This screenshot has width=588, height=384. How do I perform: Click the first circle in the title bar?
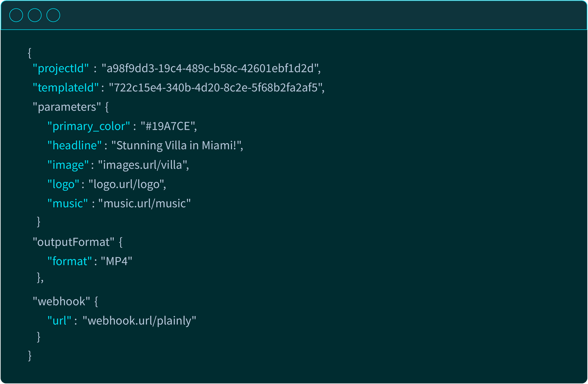click(16, 15)
